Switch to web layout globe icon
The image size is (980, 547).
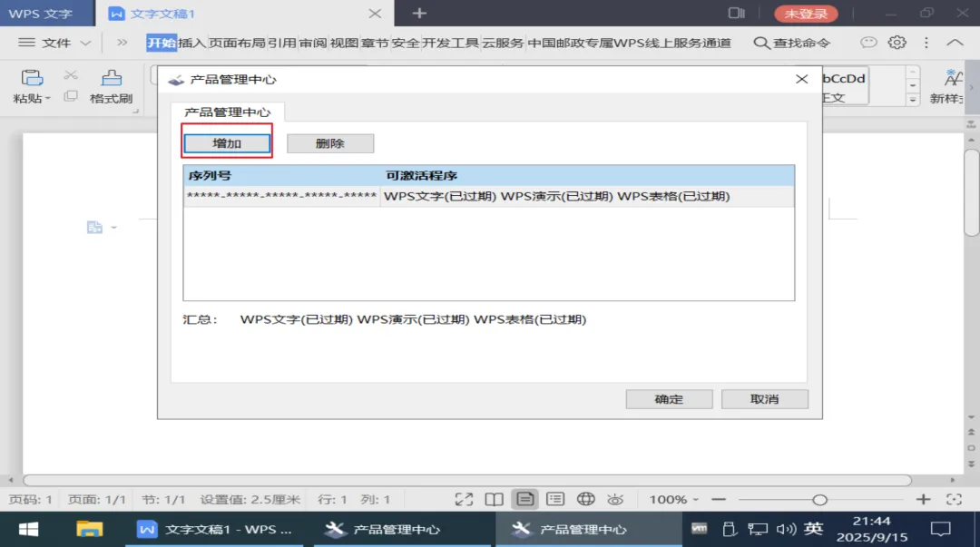585,499
